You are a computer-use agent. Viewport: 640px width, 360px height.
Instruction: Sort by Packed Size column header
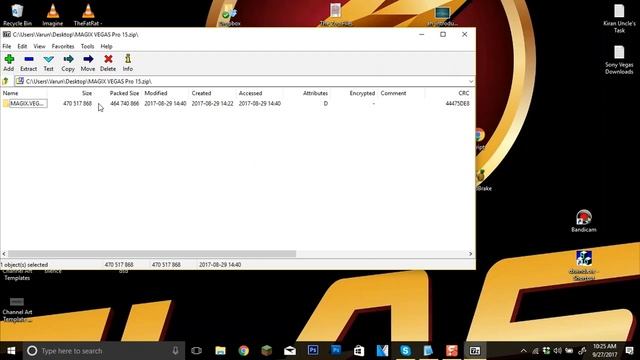pos(124,93)
